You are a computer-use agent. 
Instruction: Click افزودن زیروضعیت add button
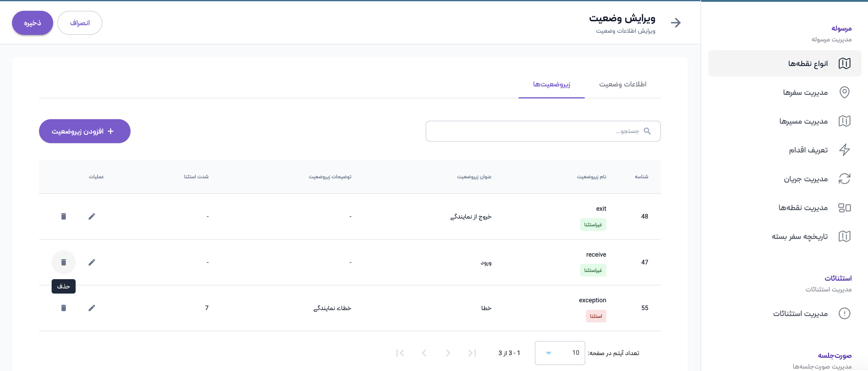(x=85, y=131)
